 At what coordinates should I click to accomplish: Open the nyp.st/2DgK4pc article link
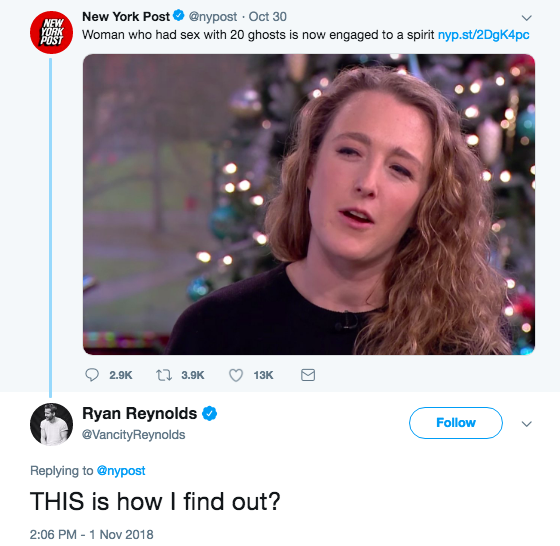(484, 35)
